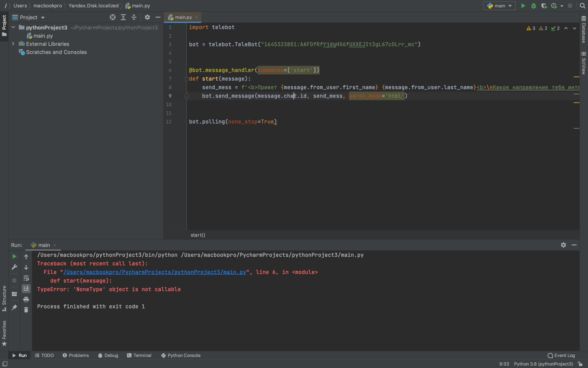Expand External Libraries node
The image size is (588, 368).
[13, 44]
